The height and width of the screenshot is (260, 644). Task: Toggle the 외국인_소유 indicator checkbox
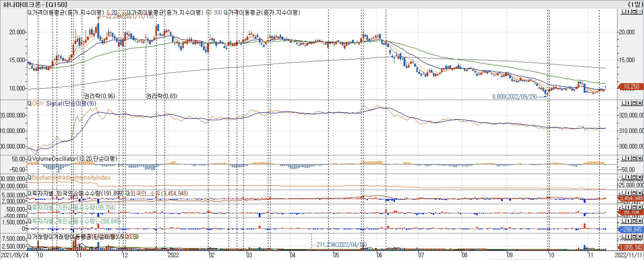[x=128, y=193]
